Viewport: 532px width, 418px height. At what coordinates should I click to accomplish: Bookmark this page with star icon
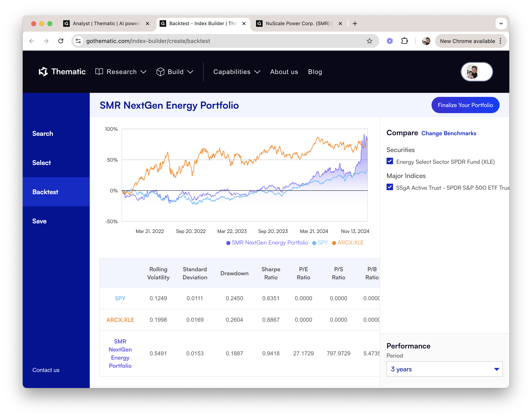coord(369,41)
